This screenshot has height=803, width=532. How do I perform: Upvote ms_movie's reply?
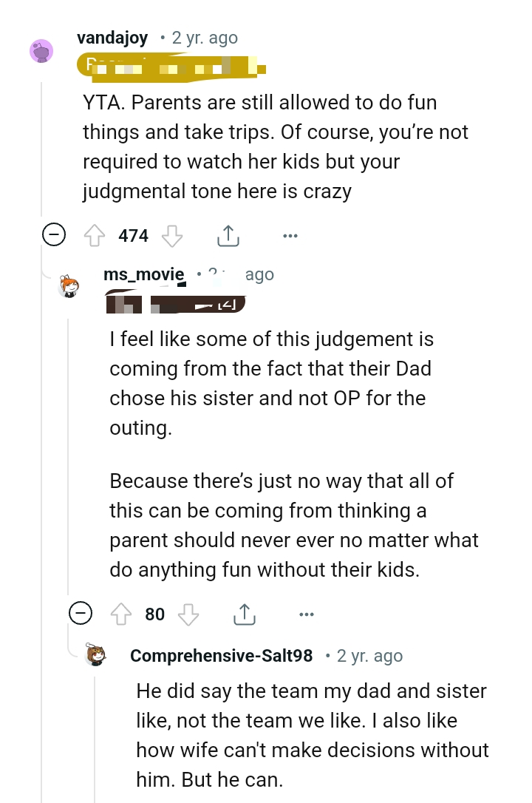(x=120, y=614)
